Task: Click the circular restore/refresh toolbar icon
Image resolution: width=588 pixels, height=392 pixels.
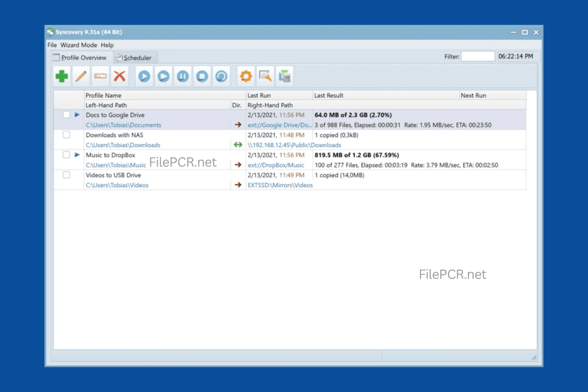Action: (221, 76)
